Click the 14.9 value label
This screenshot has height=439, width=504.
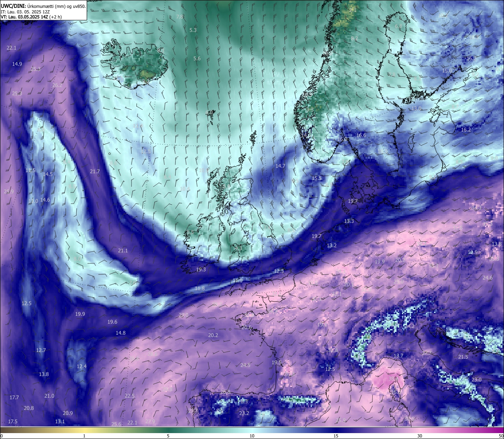tap(17, 64)
